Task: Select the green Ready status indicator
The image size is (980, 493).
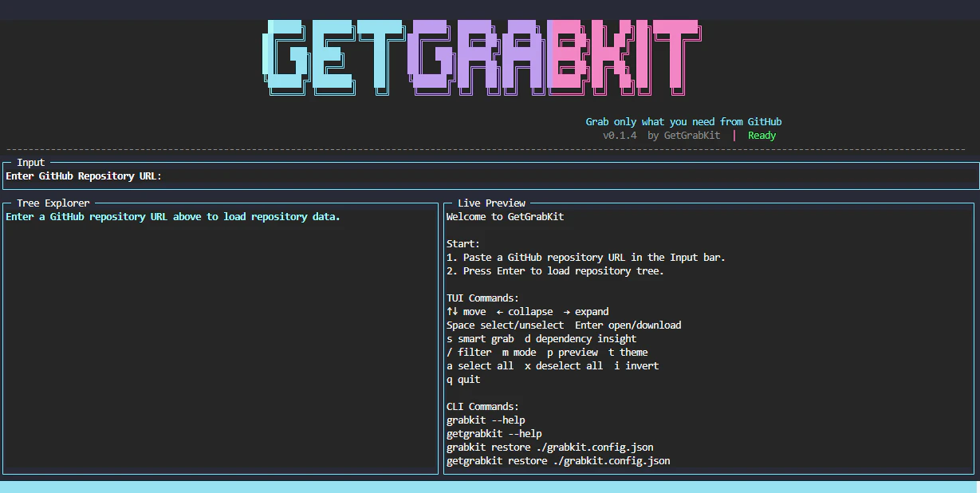Action: click(762, 136)
